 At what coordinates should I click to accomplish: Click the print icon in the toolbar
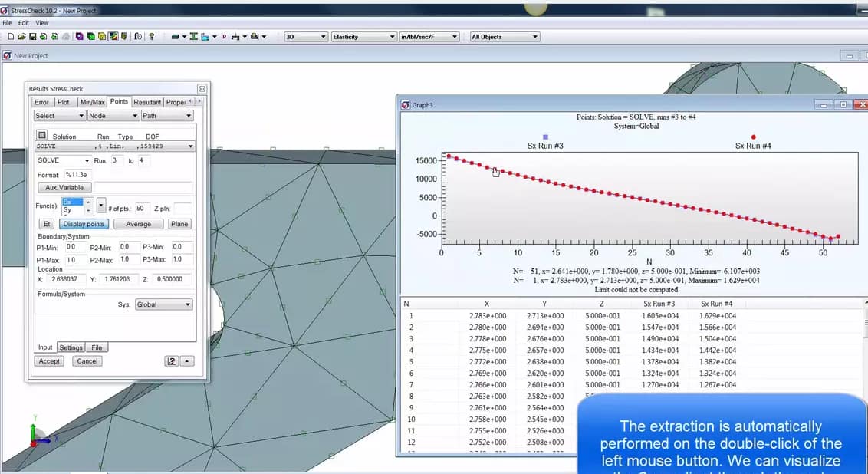[x=64, y=36]
